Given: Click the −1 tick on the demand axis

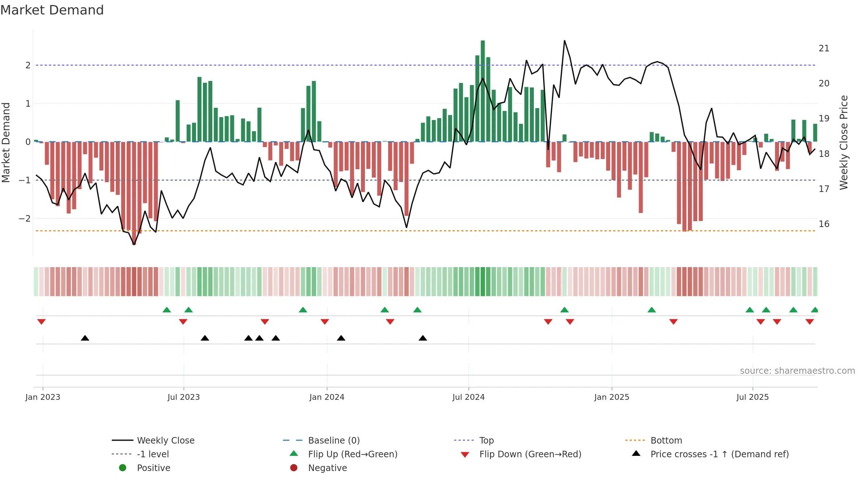Looking at the screenshot, I should (25, 180).
